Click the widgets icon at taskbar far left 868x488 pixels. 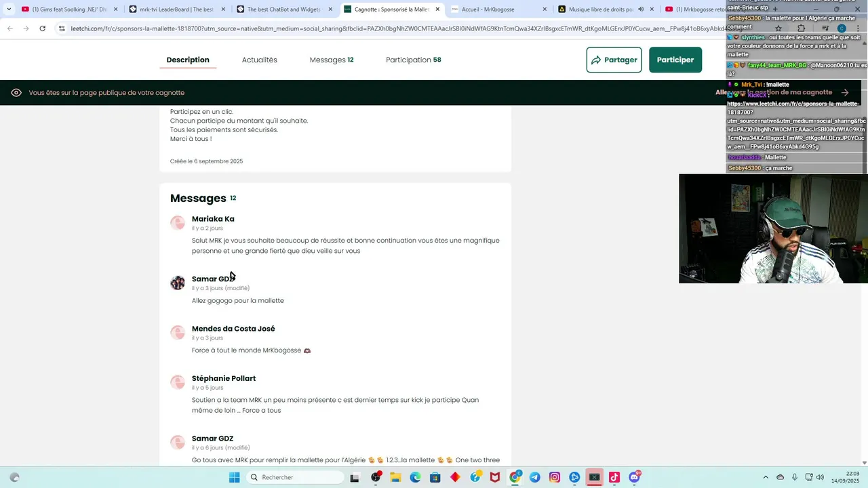pos(15,477)
